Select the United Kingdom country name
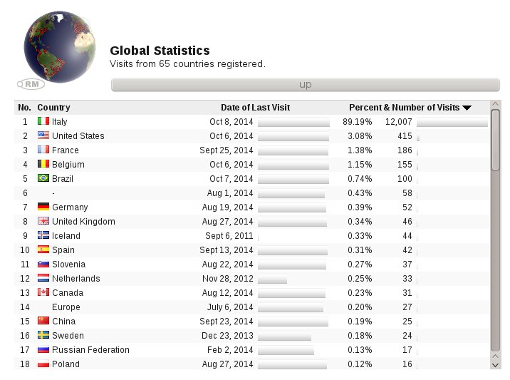Image resolution: width=510 pixels, height=380 pixels. [84, 221]
